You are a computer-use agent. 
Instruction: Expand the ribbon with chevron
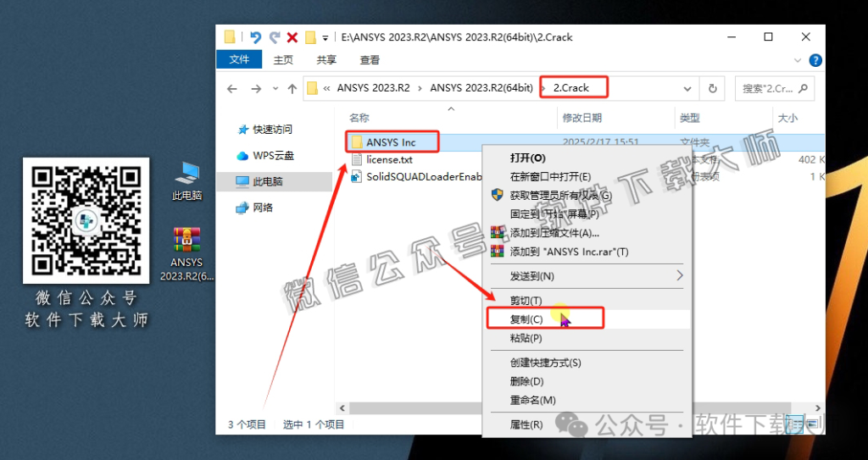(x=798, y=60)
